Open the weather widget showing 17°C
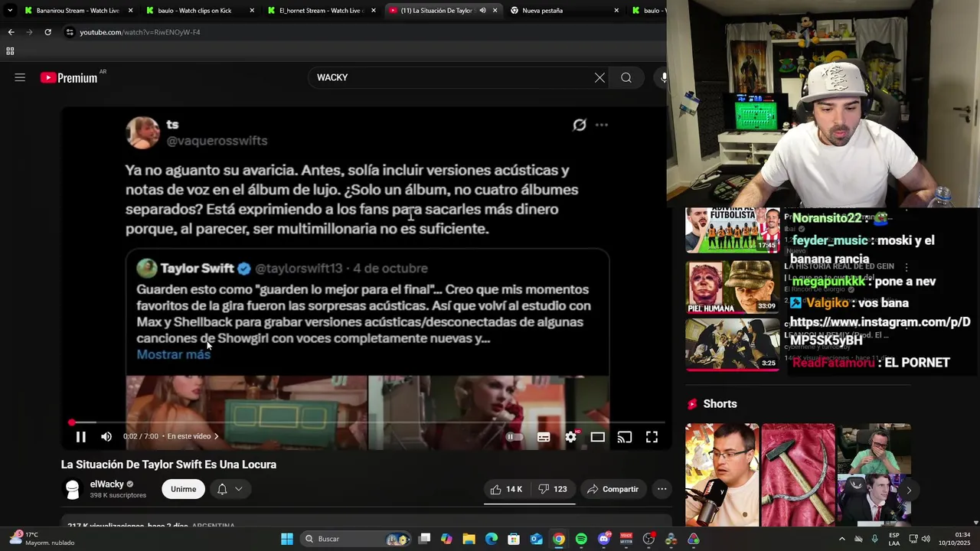 click(x=42, y=539)
